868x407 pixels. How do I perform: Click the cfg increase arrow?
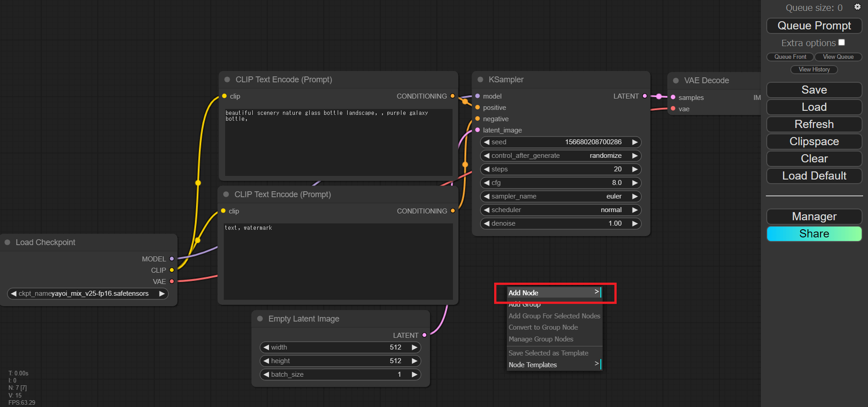[635, 183]
